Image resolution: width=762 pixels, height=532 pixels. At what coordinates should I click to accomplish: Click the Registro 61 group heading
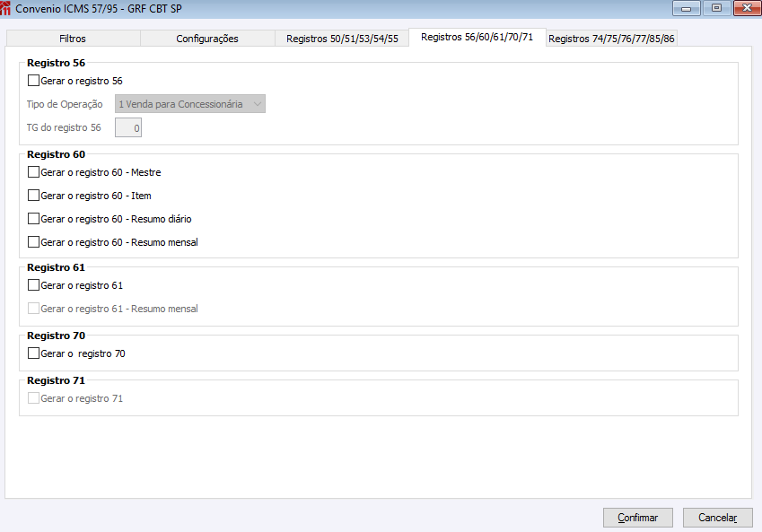point(56,267)
